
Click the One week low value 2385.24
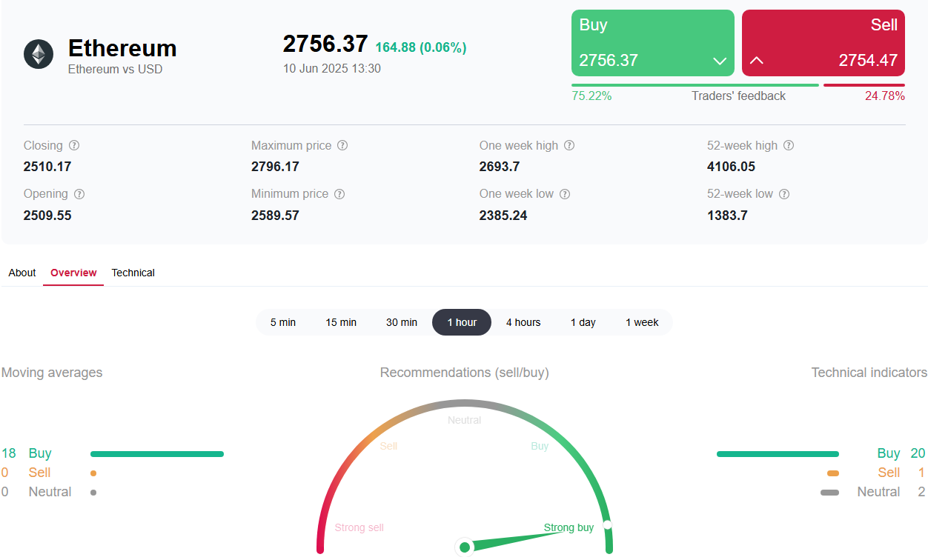503,216
